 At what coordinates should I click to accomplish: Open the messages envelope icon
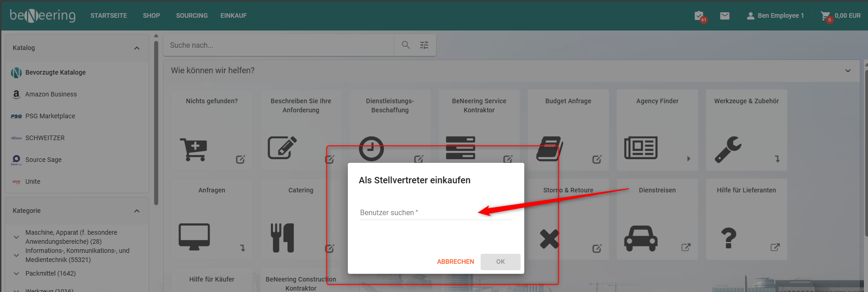[725, 16]
